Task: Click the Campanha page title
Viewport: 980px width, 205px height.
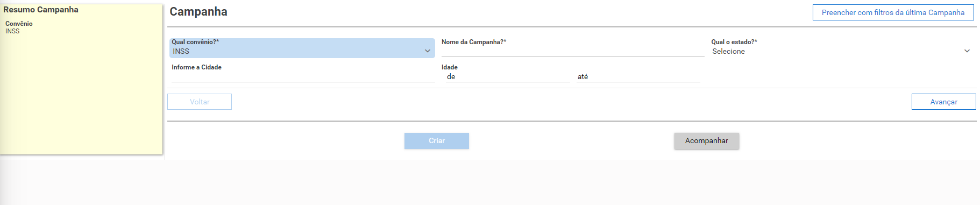Action: click(x=198, y=12)
